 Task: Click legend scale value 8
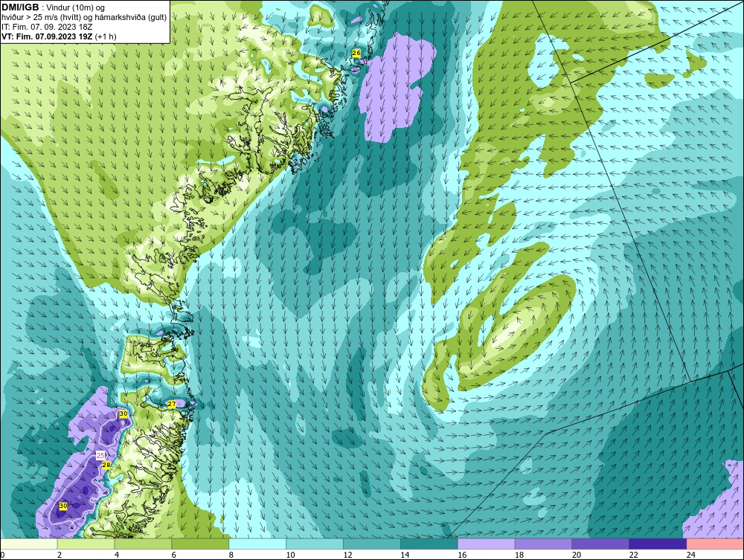click(x=231, y=555)
